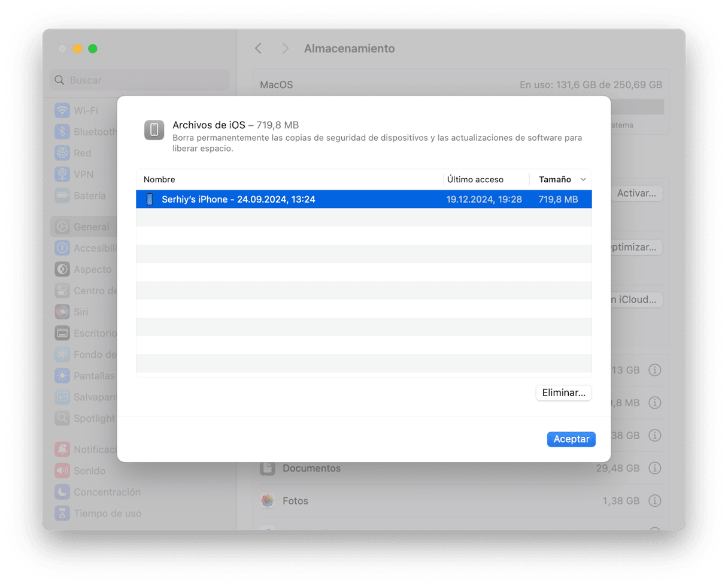
Task: Click the VPN globe icon in the sidebar
Action: point(62,174)
